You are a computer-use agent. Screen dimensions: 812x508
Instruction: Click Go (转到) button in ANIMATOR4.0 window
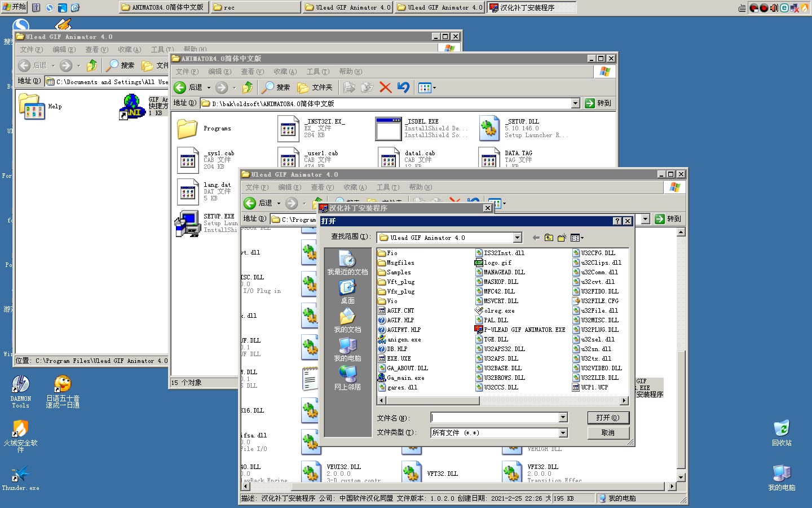[x=599, y=103]
